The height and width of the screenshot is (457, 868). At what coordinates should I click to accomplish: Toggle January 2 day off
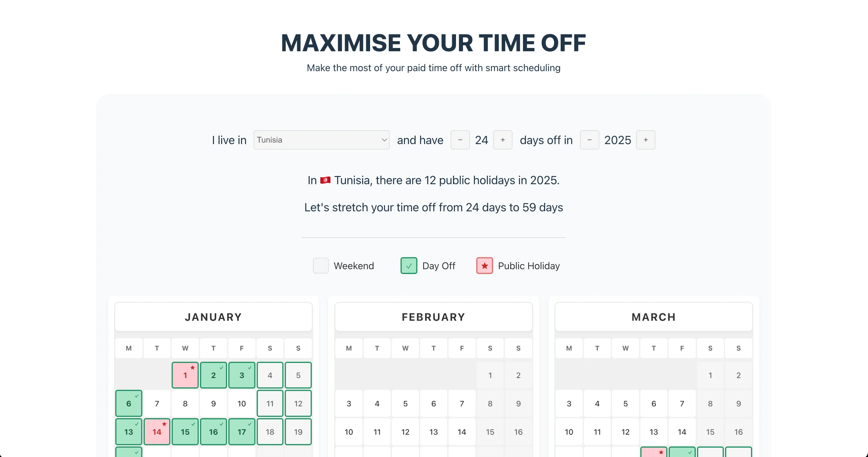pos(213,375)
